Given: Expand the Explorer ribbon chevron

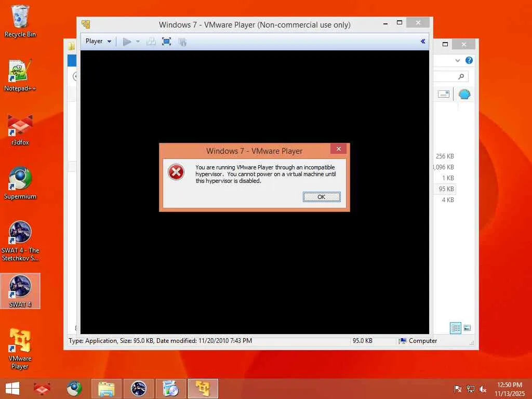Looking at the screenshot, I should tap(457, 60).
